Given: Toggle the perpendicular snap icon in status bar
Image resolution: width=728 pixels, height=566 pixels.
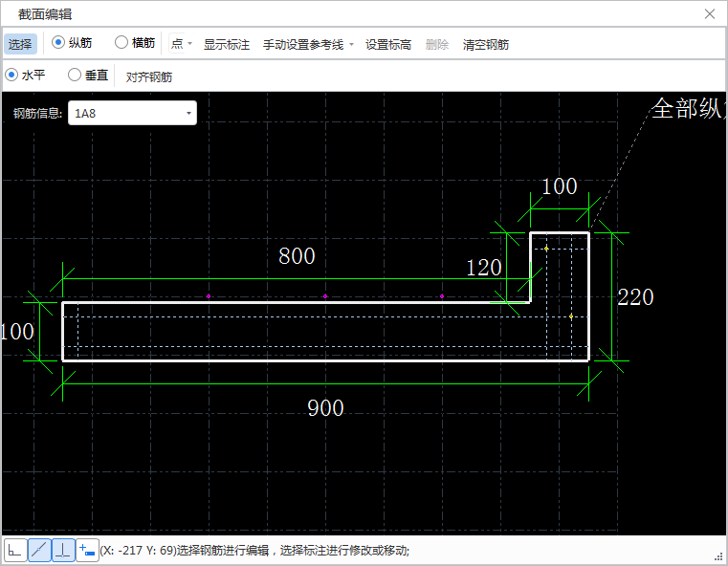Looking at the screenshot, I should [63, 551].
